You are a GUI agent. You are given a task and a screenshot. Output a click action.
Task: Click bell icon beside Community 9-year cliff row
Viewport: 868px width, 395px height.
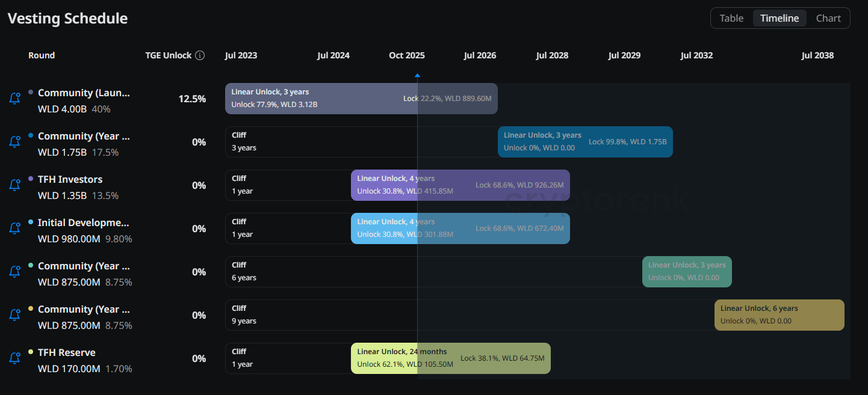point(15,315)
